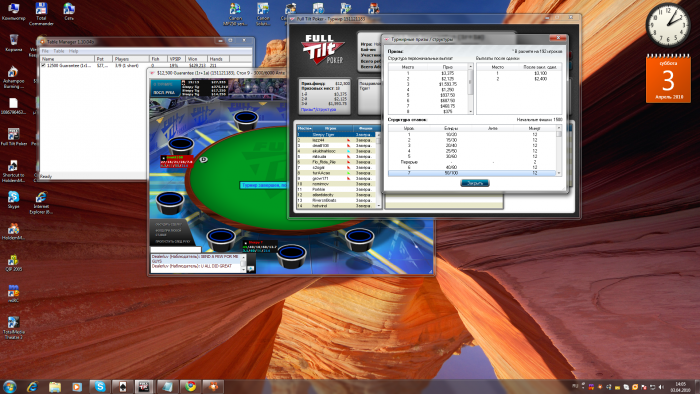Open the Shortcut to HoldemM desktop icon
Screen dimensions: 700x394
pos(13,171)
